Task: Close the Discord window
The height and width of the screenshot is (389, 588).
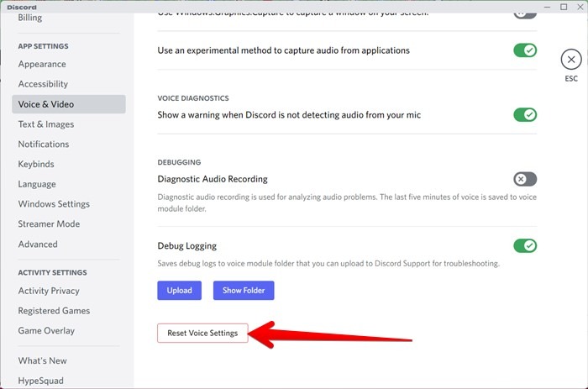Action: click(580, 7)
